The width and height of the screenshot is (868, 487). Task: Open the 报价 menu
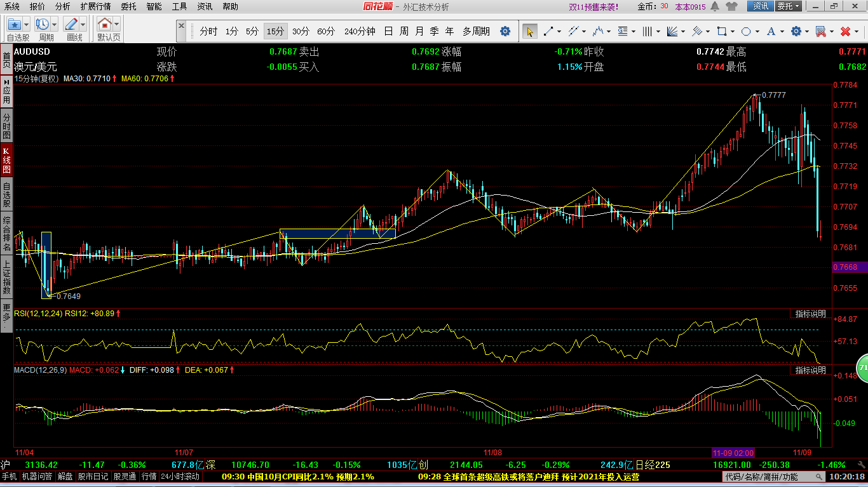tap(37, 6)
